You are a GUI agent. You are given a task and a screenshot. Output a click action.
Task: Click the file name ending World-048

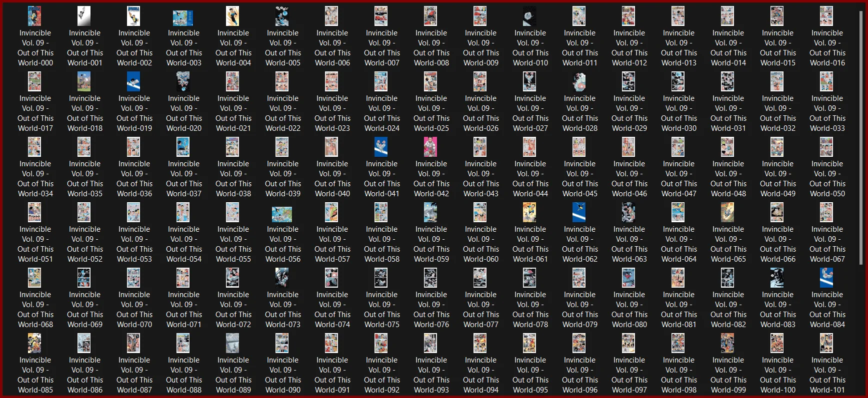pos(728,179)
